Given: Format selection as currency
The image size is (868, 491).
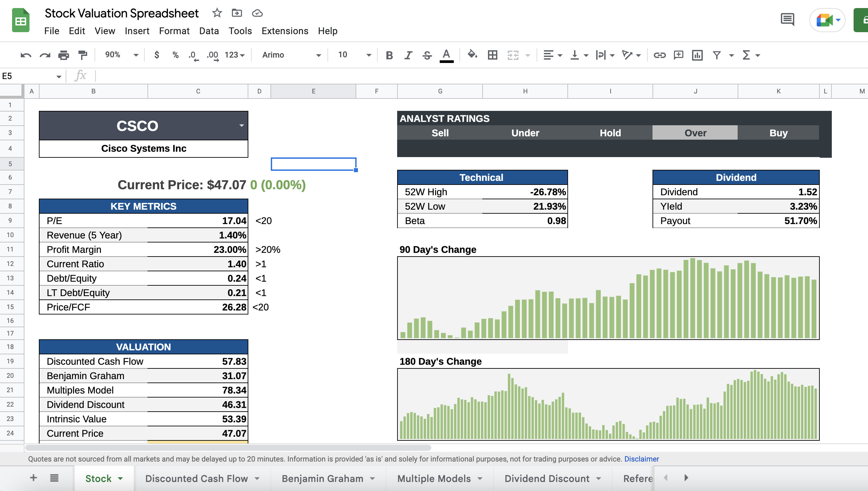Looking at the screenshot, I should 157,55.
